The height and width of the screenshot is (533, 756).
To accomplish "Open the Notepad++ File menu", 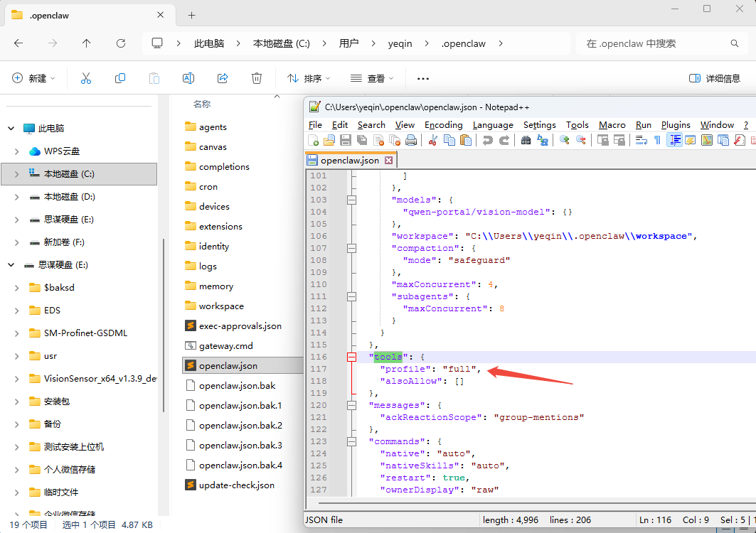I will pos(315,125).
